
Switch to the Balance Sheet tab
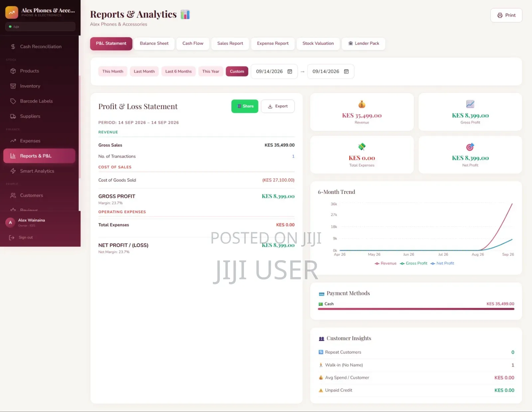point(154,44)
